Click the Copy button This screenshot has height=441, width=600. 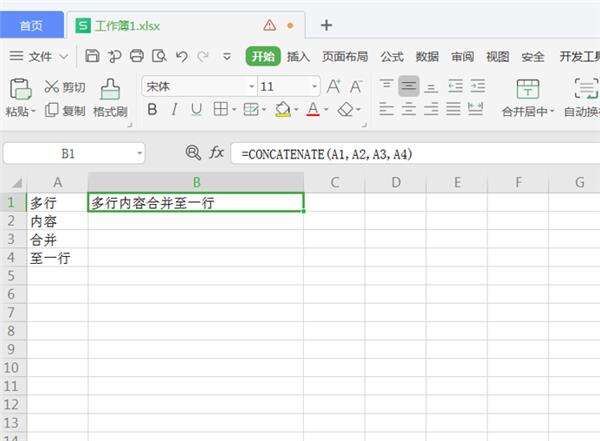point(65,111)
